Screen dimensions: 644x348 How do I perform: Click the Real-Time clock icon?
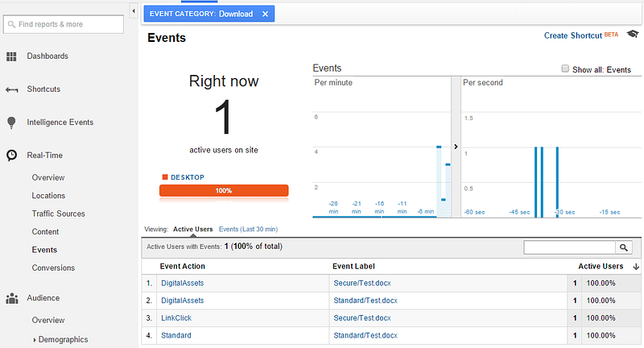tap(11, 155)
